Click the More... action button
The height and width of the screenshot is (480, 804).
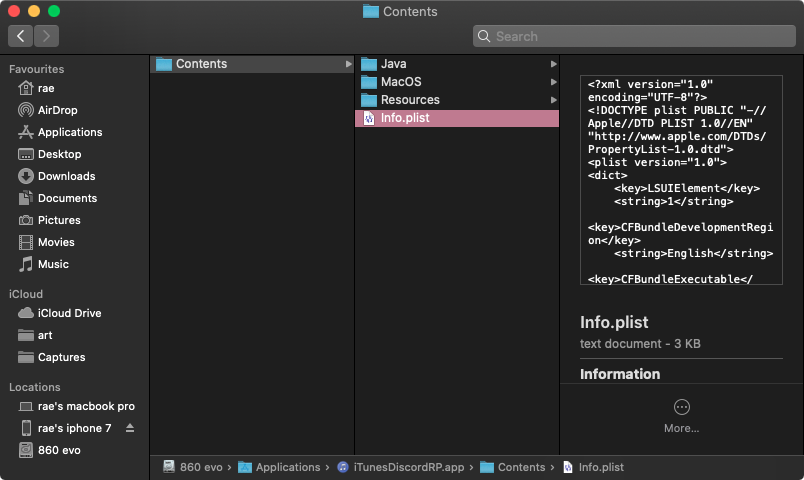(681, 416)
